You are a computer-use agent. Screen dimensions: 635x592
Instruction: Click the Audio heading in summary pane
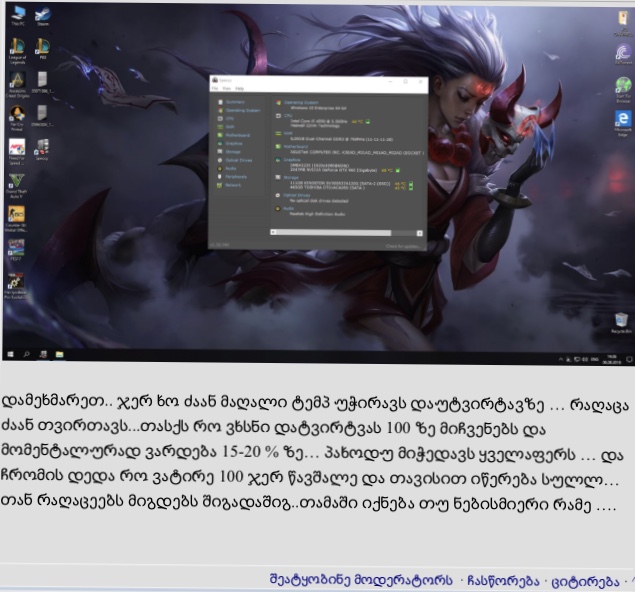pyautogui.click(x=289, y=209)
